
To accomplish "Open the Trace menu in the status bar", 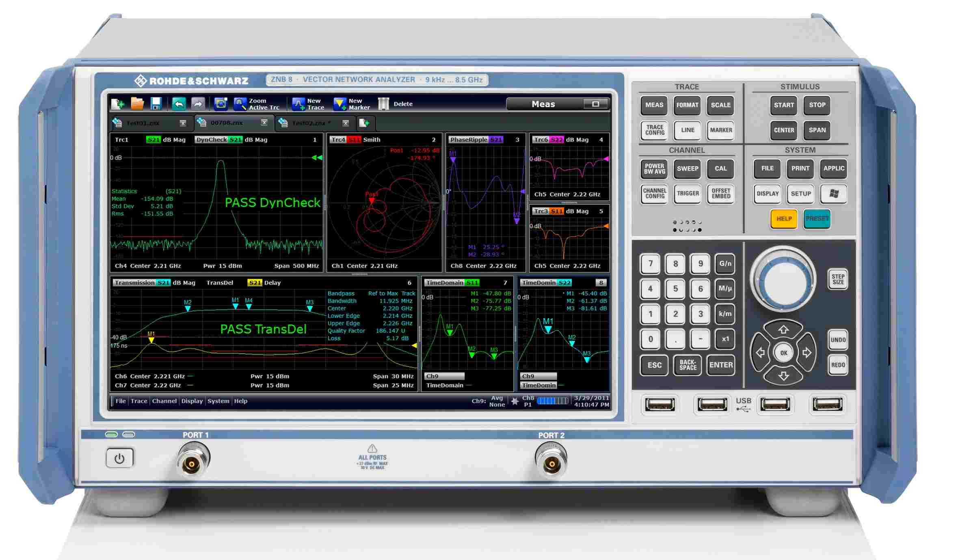I will pyautogui.click(x=139, y=401).
